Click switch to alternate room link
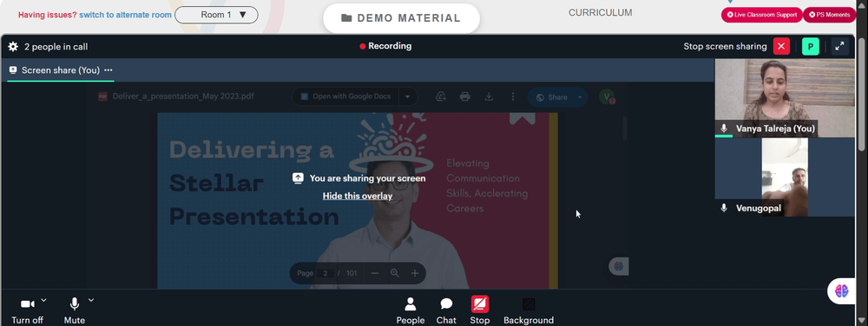 pyautogui.click(x=125, y=15)
